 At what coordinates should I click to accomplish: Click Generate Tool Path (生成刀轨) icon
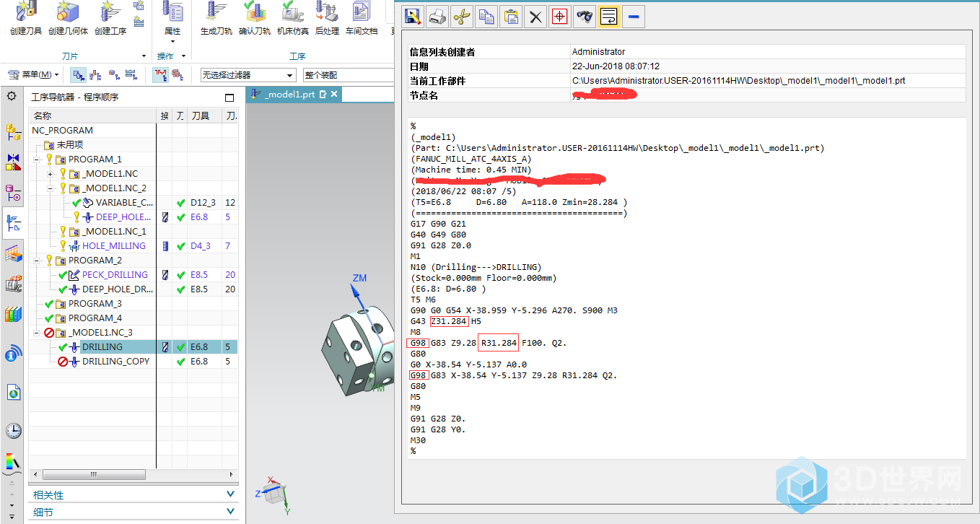point(216,11)
